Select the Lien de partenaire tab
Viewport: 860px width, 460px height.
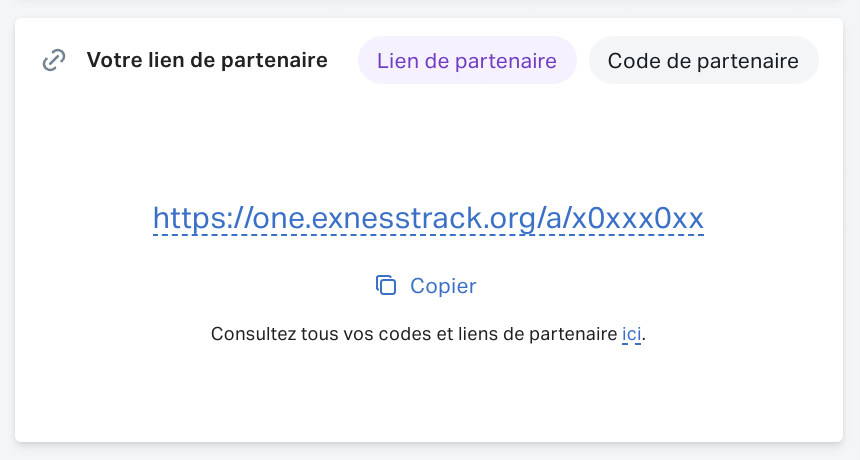tap(467, 60)
